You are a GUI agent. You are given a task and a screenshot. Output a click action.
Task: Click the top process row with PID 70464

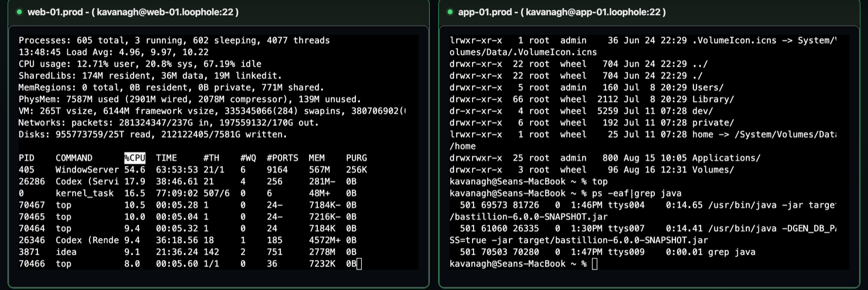click(188, 228)
